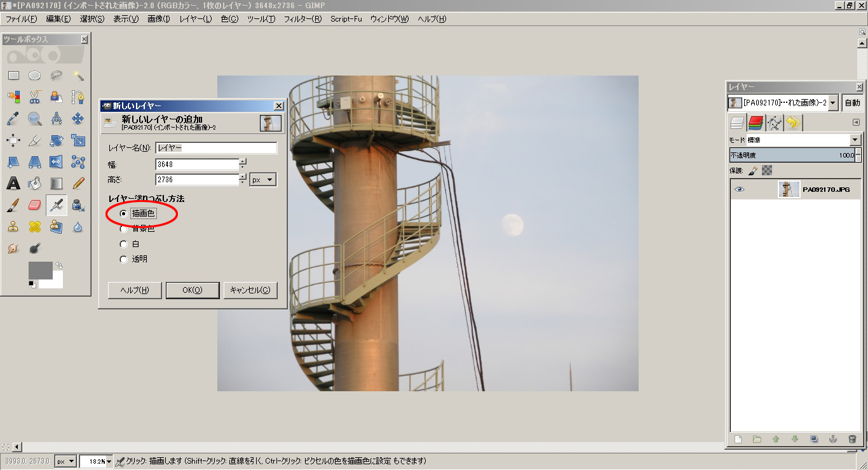Open the image selector dropdown in Layers panel

coord(783,103)
